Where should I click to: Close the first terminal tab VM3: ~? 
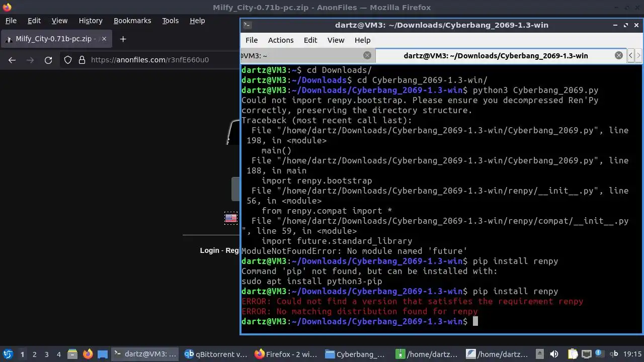(367, 55)
